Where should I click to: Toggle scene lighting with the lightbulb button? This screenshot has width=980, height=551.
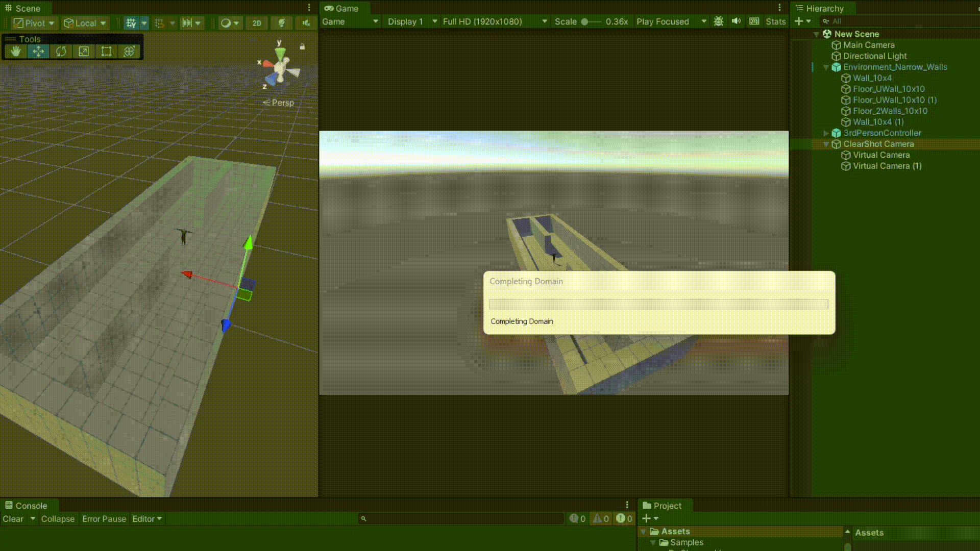[281, 23]
